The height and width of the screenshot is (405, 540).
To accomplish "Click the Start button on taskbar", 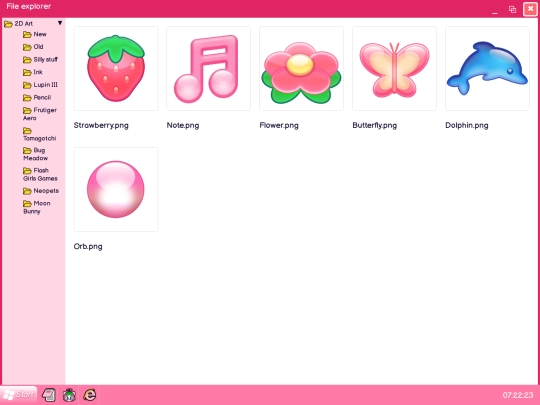I will 19,395.
